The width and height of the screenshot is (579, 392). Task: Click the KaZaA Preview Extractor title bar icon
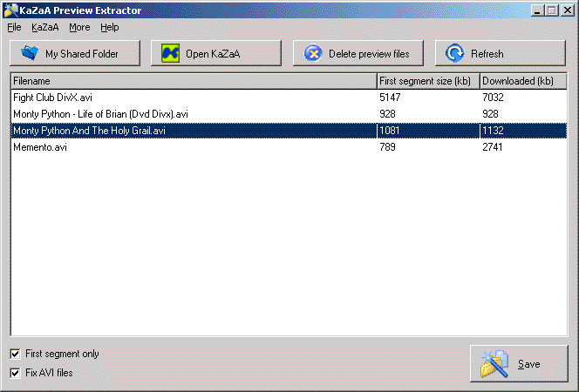click(10, 10)
